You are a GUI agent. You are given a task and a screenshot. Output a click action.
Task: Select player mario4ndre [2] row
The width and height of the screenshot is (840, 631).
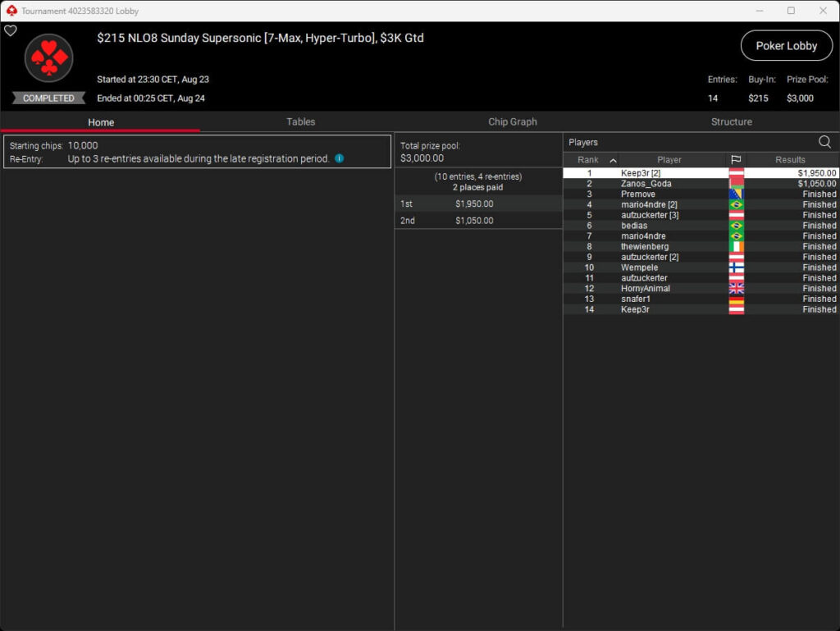pos(701,204)
